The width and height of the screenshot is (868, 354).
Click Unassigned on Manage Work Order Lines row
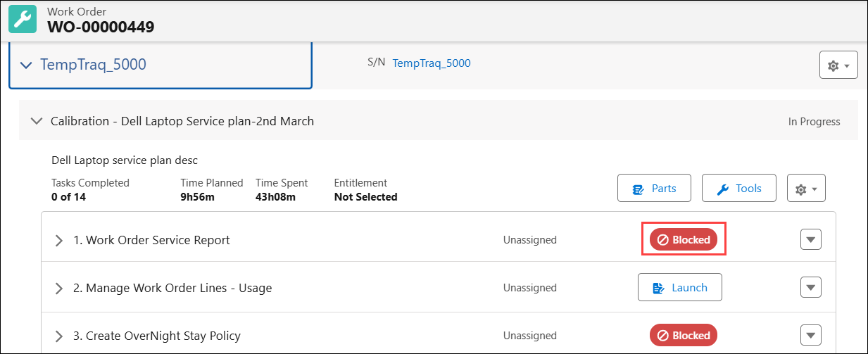tap(529, 288)
